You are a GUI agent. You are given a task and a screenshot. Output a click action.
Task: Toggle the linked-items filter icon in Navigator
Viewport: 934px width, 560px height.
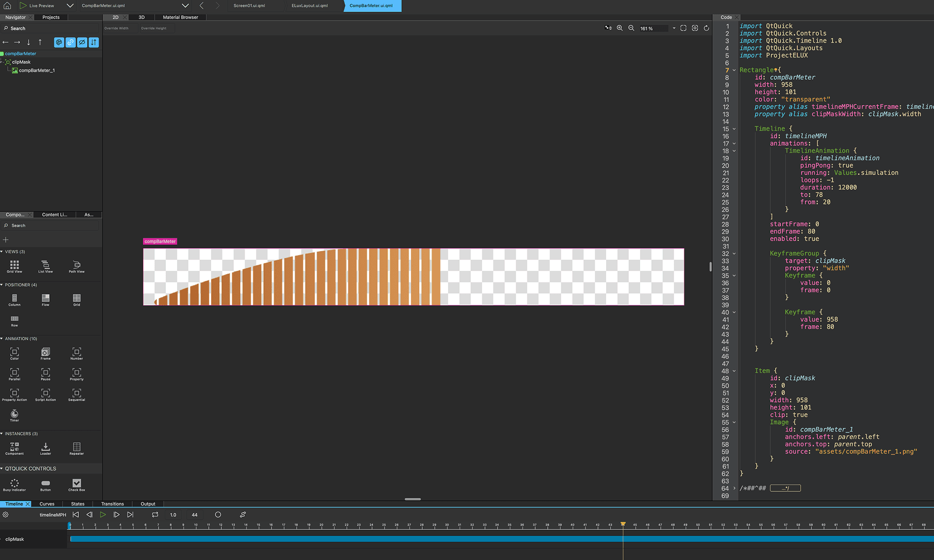[71, 42]
